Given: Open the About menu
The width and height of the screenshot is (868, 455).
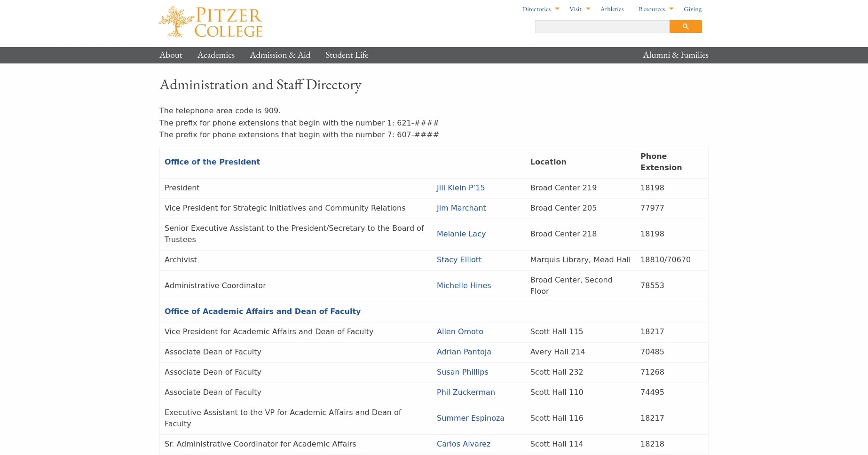Looking at the screenshot, I should coord(170,55).
